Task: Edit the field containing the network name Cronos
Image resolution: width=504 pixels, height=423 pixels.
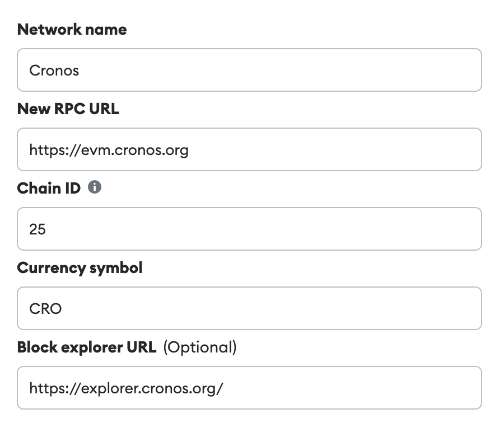Action: (249, 70)
